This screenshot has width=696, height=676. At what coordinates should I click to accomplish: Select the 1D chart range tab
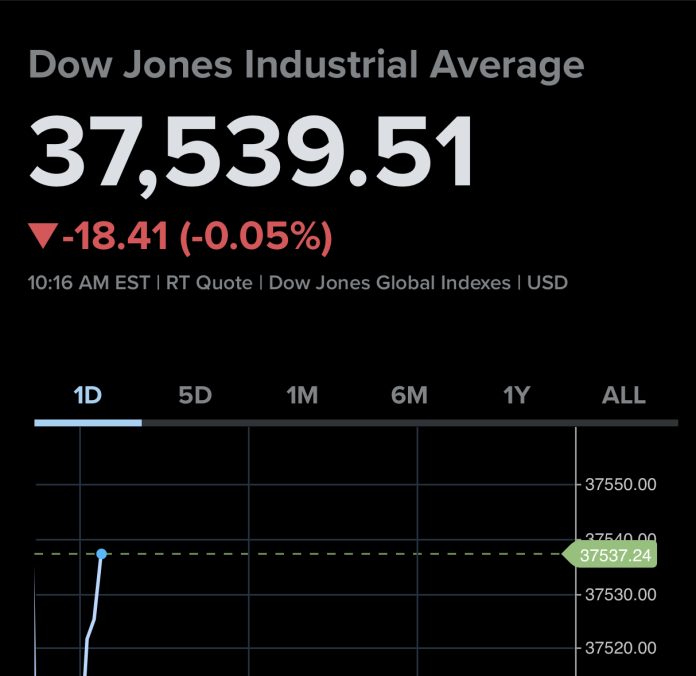pyautogui.click(x=88, y=395)
